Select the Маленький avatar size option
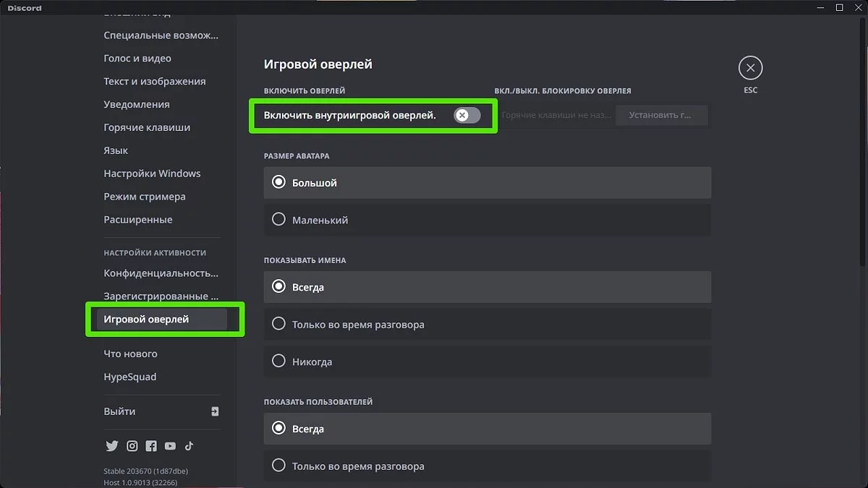This screenshot has height=488, width=868. [x=278, y=220]
